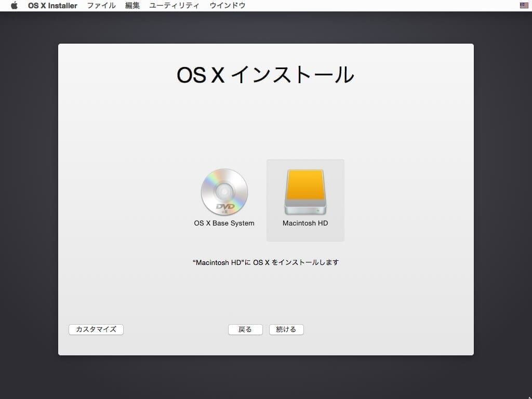This screenshot has height=399, width=532.
Task: Click the US flag input source icon
Action: 524,6
